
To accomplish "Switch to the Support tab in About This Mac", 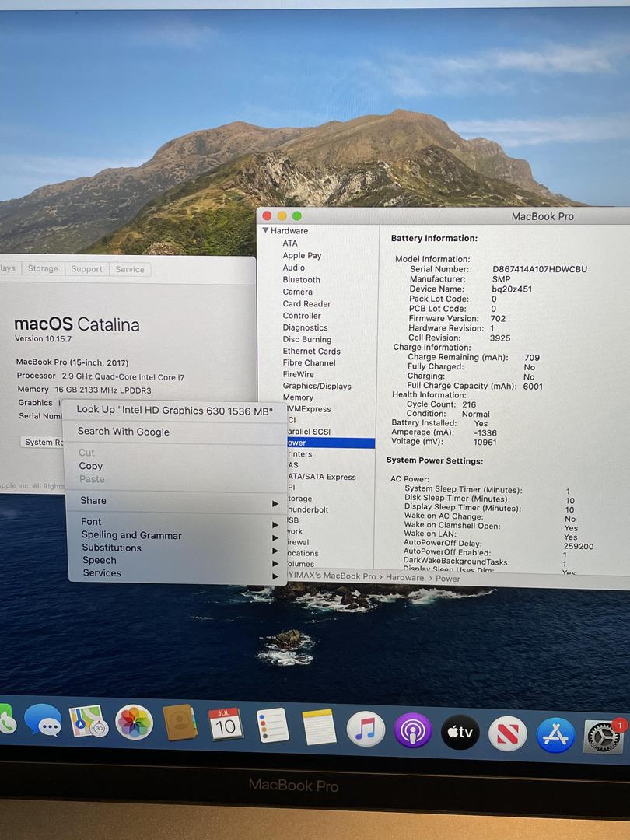I will coord(87,269).
